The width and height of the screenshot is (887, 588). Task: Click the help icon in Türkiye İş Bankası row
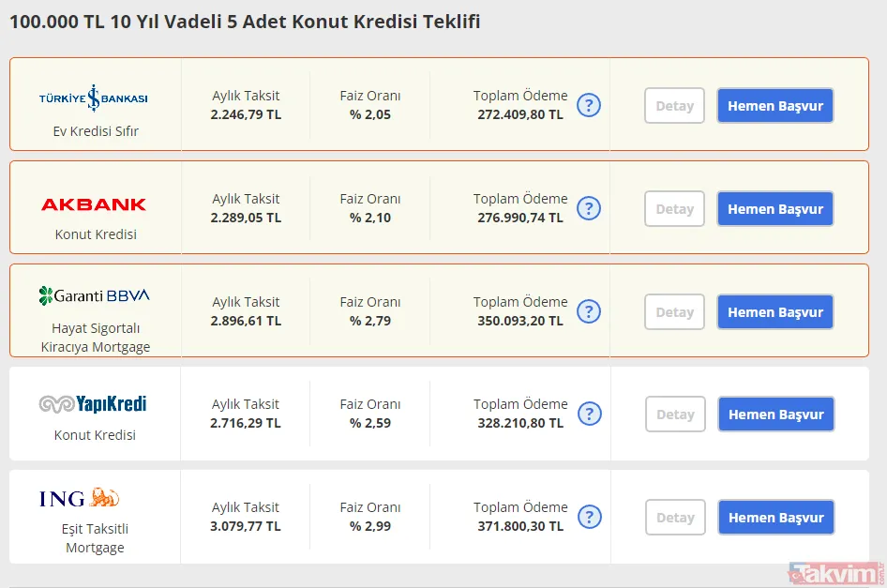589,105
